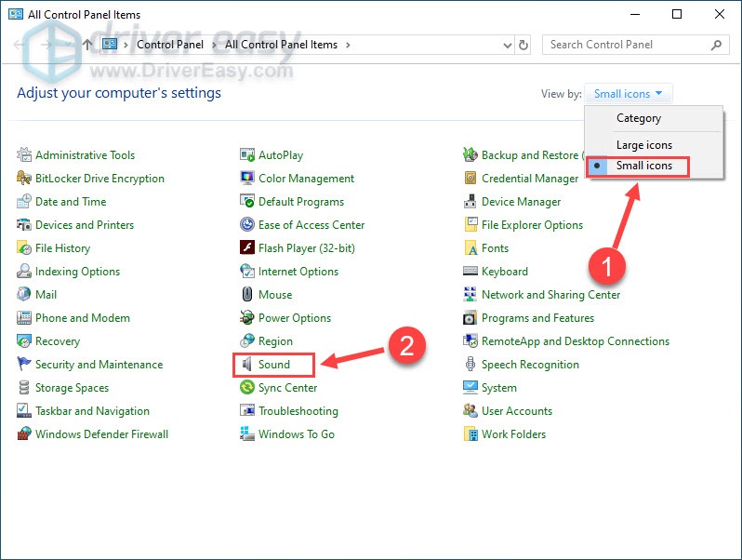Expand the View by Small icons dropdown

pyautogui.click(x=630, y=94)
